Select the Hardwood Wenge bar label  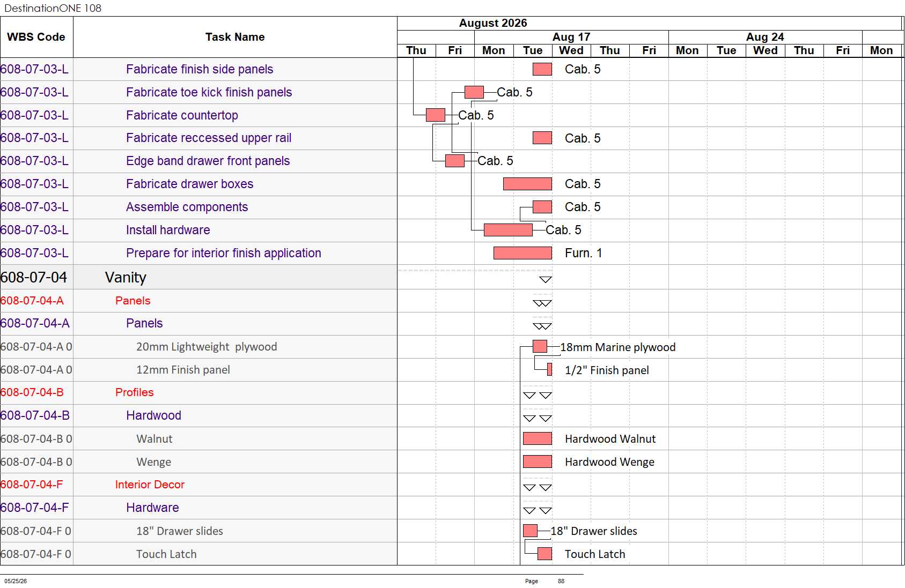click(x=609, y=462)
